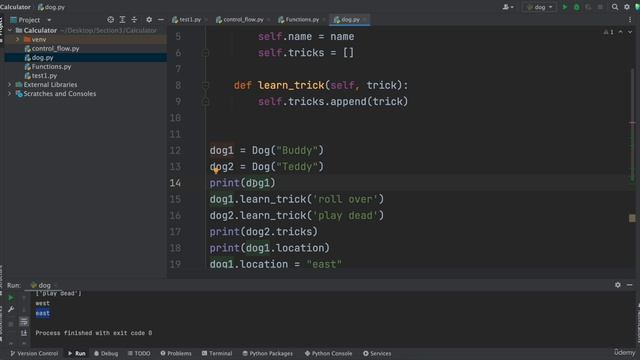Close the dog.py editor tab

[365, 20]
